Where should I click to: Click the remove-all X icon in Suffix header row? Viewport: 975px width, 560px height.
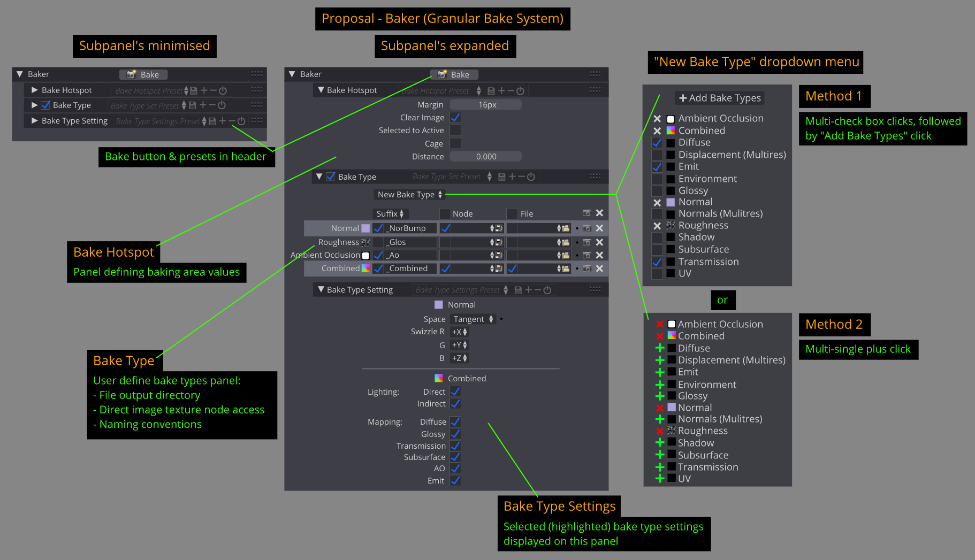pyautogui.click(x=599, y=213)
